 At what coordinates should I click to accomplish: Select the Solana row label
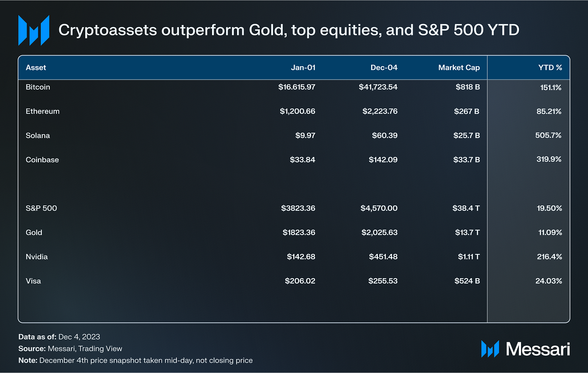point(38,136)
